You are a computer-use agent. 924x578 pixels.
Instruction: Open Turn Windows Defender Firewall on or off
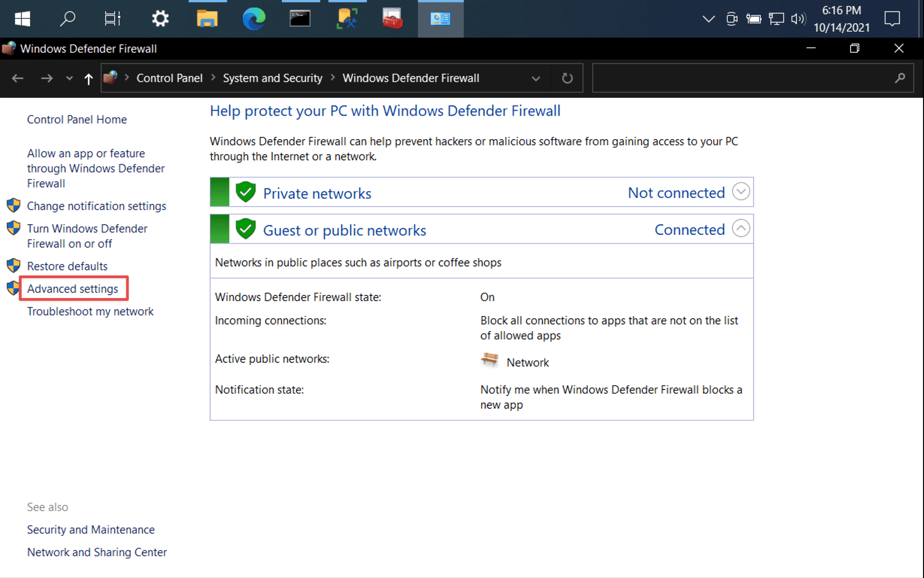point(87,236)
